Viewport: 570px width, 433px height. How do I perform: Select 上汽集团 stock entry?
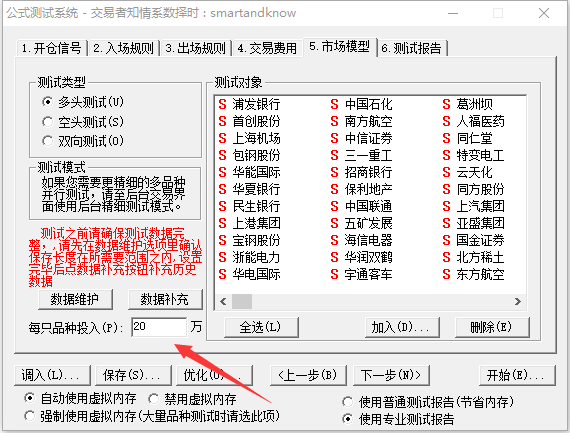pos(474,206)
